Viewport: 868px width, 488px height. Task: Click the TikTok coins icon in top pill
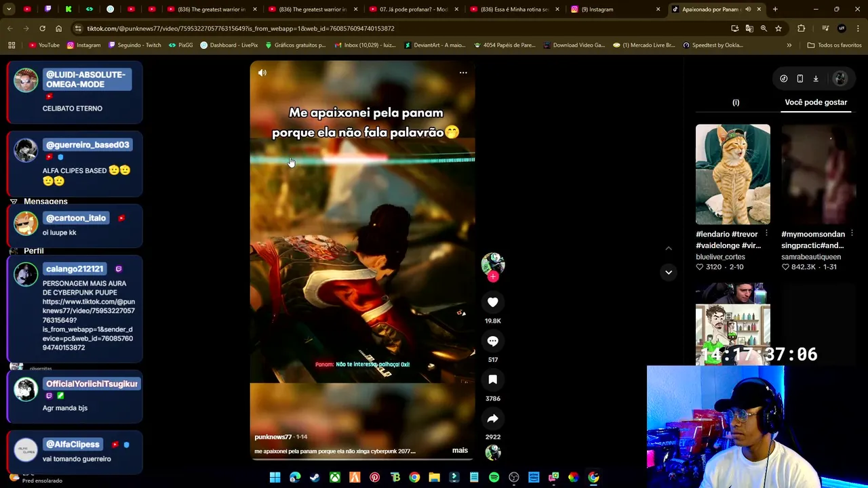[x=783, y=79]
